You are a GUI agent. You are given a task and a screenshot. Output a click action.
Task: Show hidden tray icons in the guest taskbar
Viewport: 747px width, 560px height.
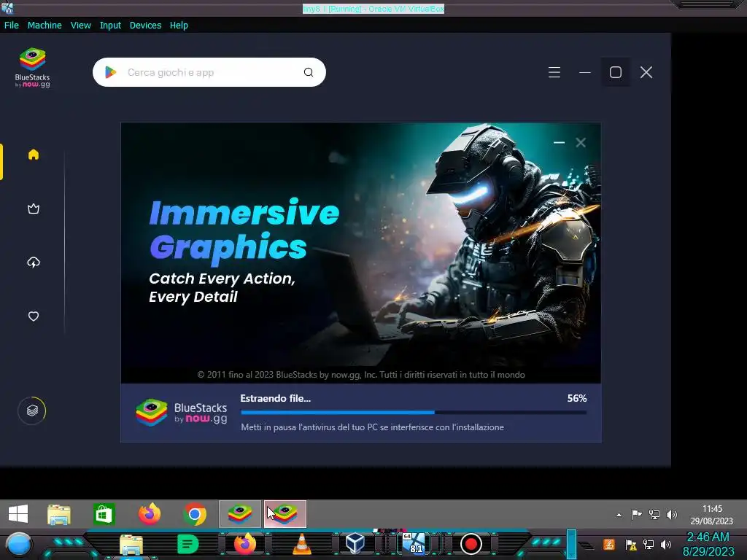tap(619, 515)
